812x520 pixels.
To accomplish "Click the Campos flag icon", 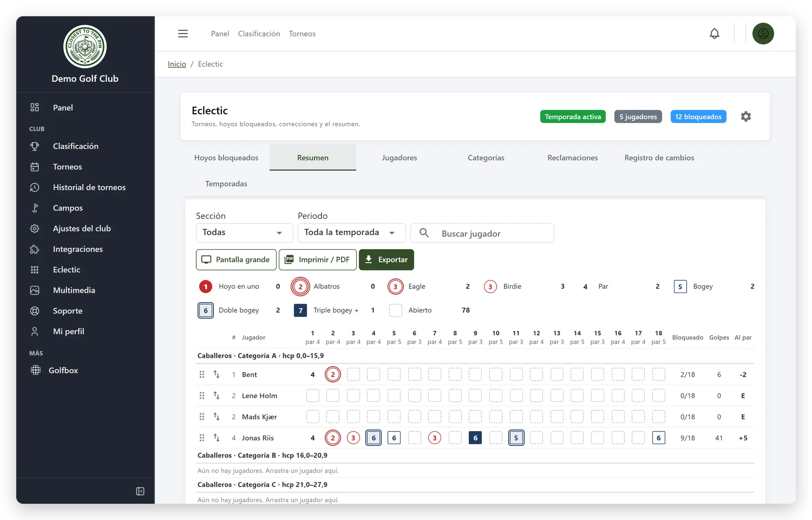I will (35, 208).
